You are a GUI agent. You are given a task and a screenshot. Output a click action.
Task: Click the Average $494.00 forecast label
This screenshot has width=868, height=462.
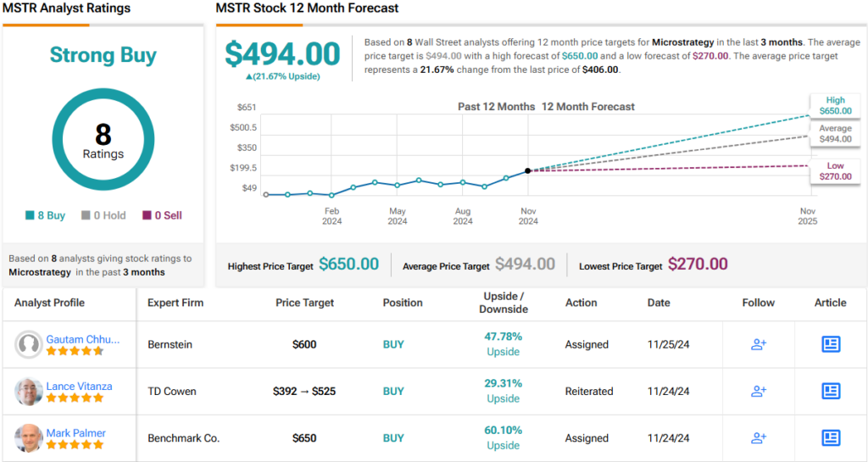(835, 133)
